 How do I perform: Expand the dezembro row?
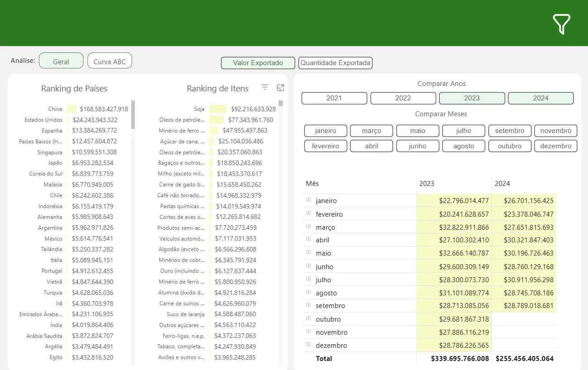pos(308,344)
